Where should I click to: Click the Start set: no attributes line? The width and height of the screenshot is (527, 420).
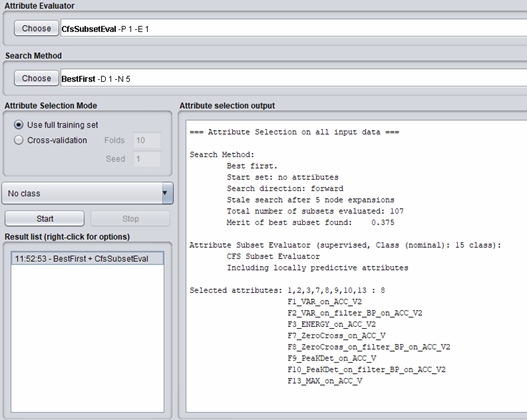tap(283, 177)
